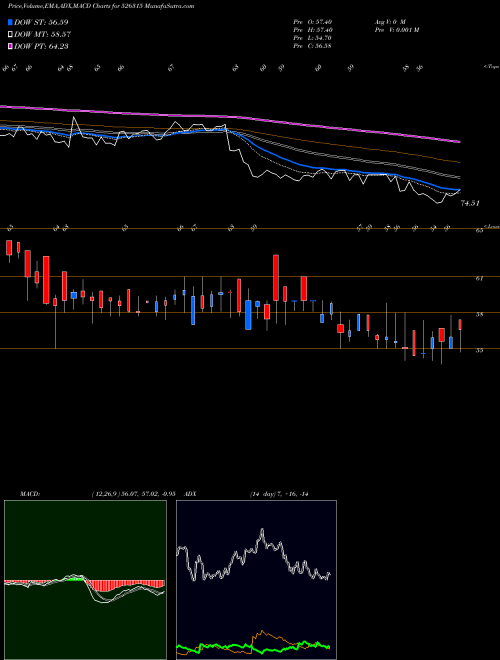Click the 61 price axis label
This screenshot has height=660, width=500.
point(479,278)
